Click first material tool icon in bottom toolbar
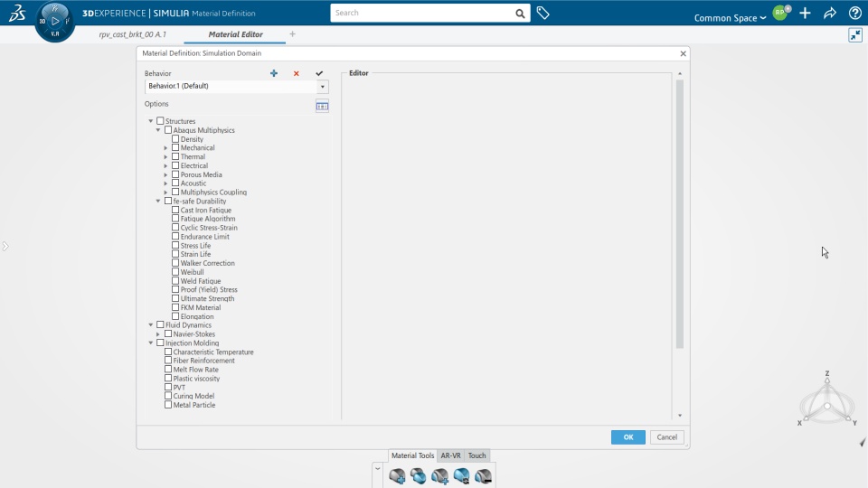 (x=397, y=476)
